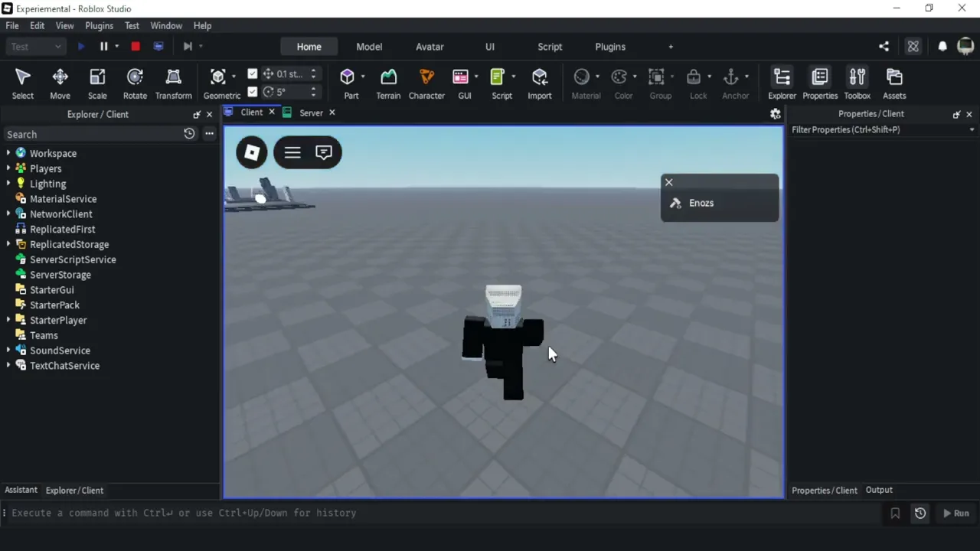Click the Group tool icon
This screenshot has width=980, height=551.
coord(656,77)
